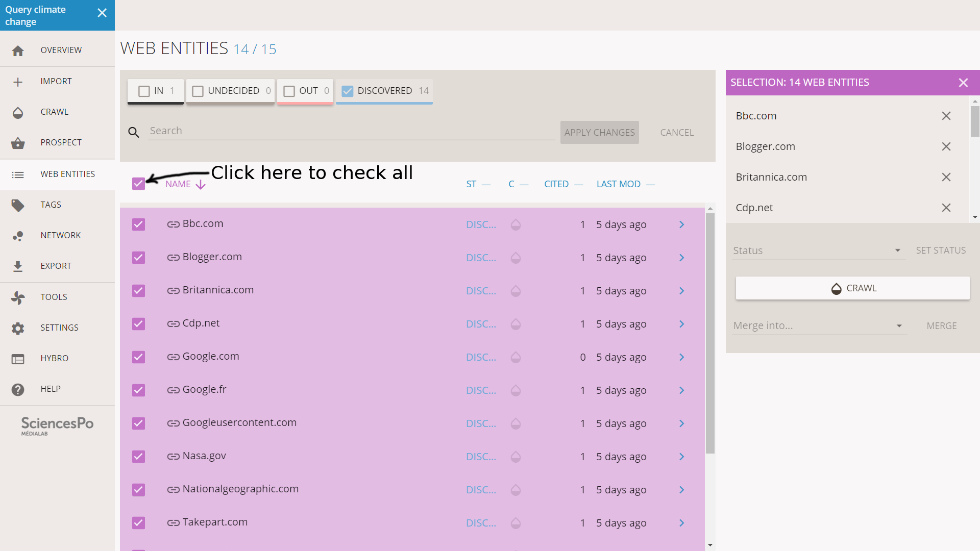Toggle the UNDECIDED status filter checkbox
The image size is (980, 551).
coord(198,91)
